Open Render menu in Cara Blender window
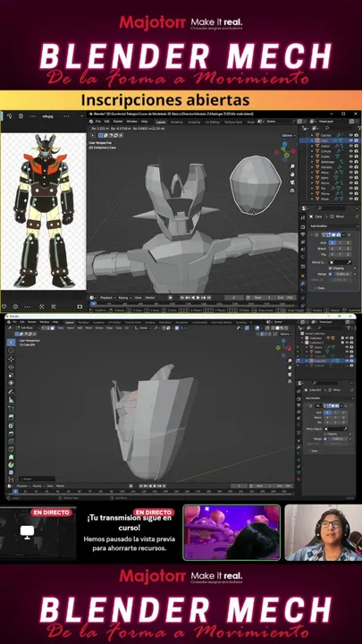 [x=118, y=122]
